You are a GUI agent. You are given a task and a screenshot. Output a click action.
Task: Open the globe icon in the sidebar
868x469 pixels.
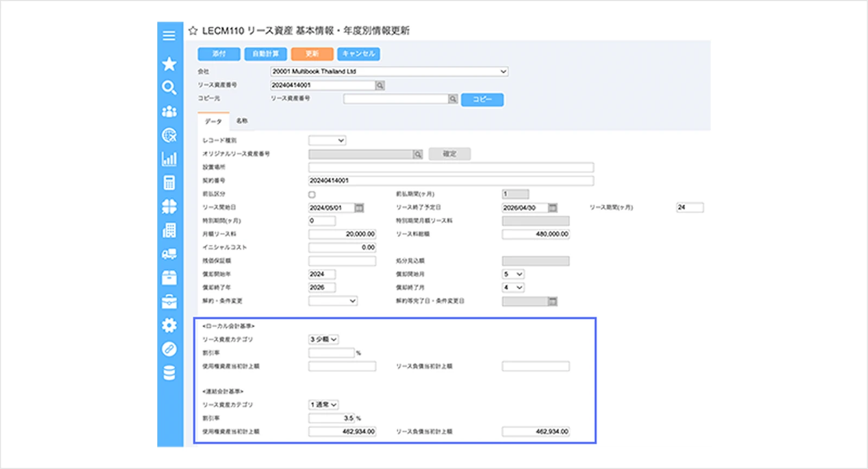coord(169,135)
